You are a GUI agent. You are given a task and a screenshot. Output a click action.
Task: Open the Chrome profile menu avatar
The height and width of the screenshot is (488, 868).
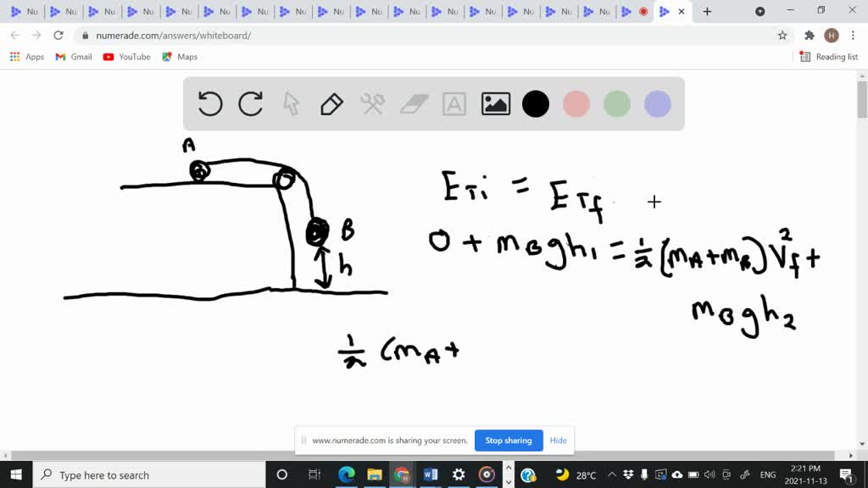point(829,36)
